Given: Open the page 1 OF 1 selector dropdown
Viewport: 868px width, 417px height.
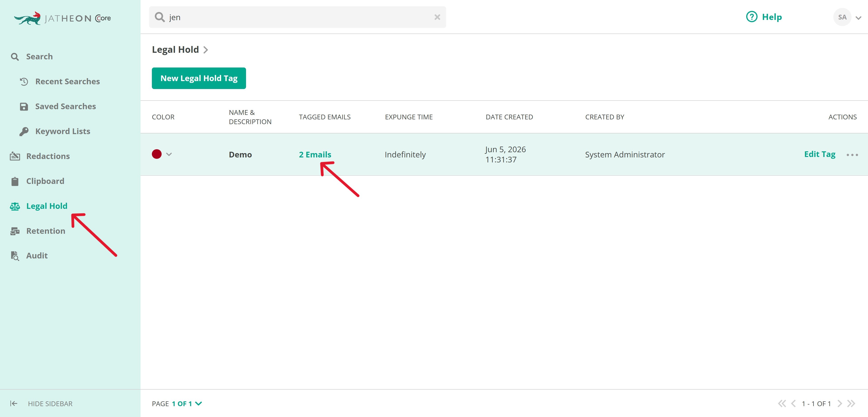Looking at the screenshot, I should [187, 403].
